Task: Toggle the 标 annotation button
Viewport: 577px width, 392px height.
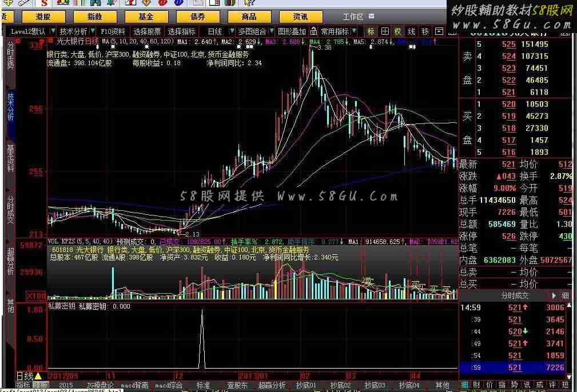Action: (371, 31)
